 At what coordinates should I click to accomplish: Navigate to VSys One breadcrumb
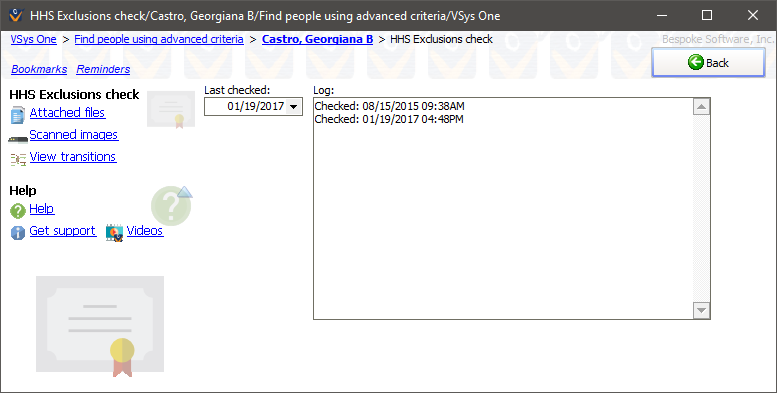click(34, 39)
